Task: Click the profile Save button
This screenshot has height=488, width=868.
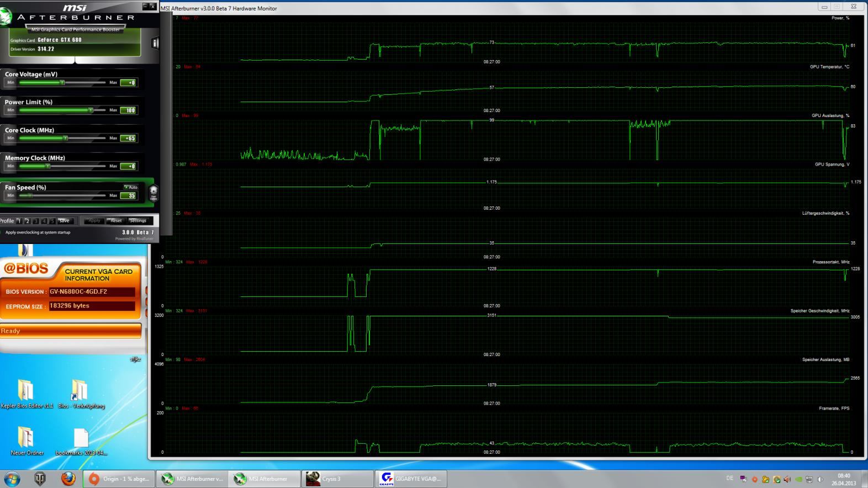Action: click(x=65, y=221)
